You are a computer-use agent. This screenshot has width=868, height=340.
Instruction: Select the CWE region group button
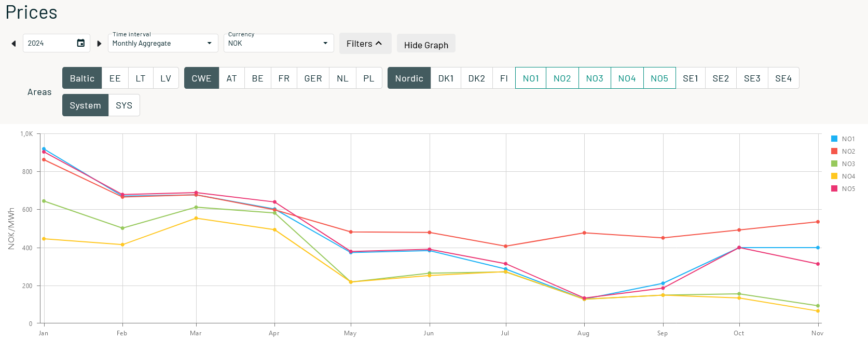coord(201,78)
